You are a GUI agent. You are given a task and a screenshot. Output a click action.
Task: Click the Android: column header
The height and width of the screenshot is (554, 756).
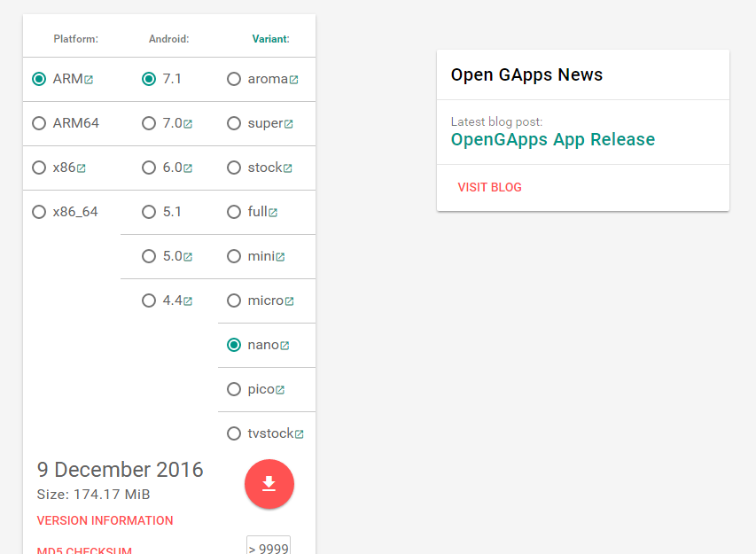(x=168, y=39)
